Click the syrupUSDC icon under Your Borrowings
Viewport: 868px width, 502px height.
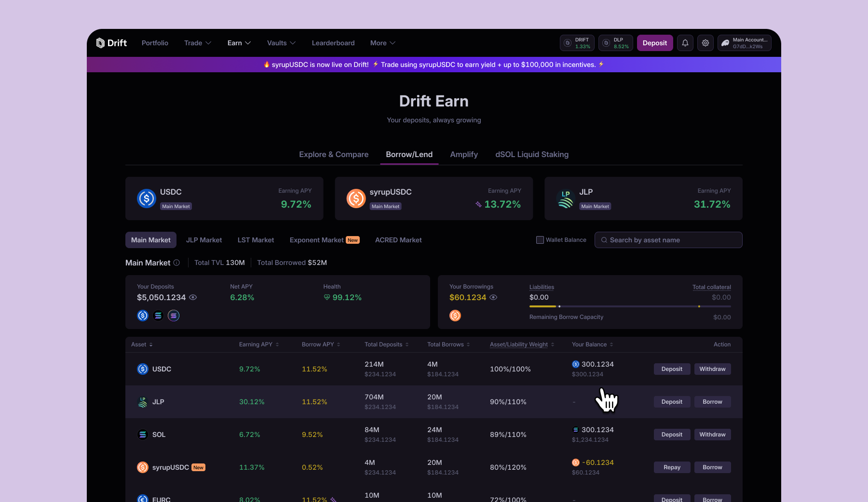click(455, 316)
